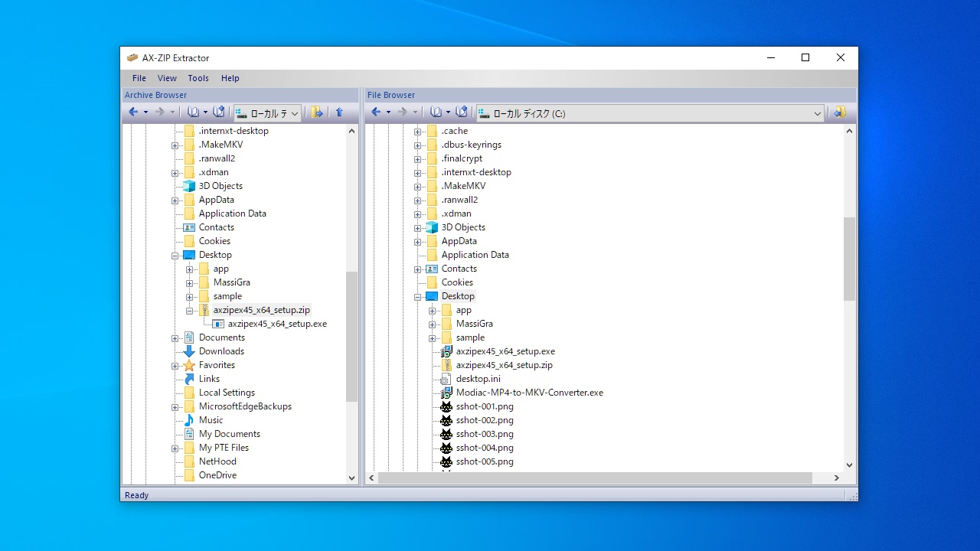The image size is (980, 551).
Task: Expand Contacts node in File Browser
Action: point(417,269)
